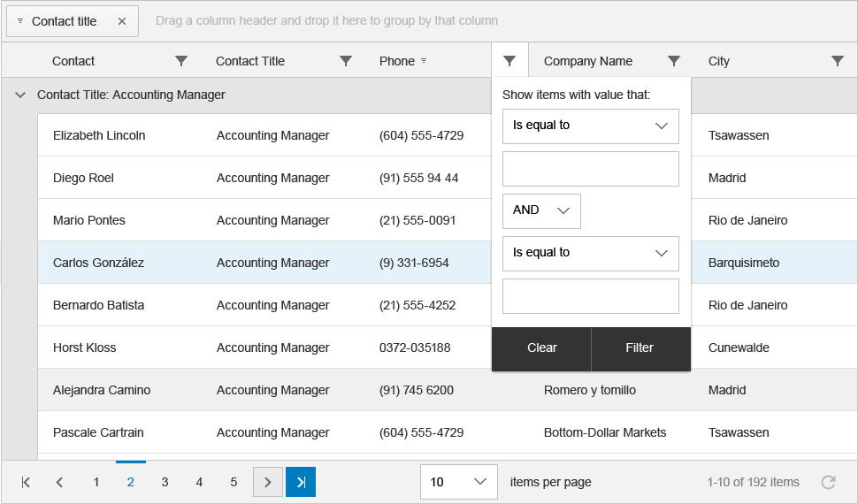The height and width of the screenshot is (504, 858).
Task: Go to page 3
Action: (x=165, y=482)
